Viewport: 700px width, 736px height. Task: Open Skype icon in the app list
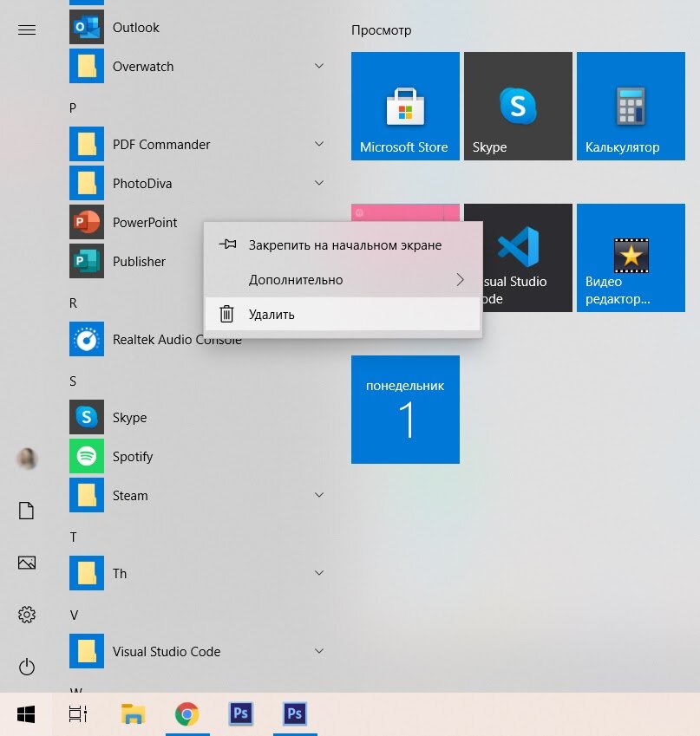click(87, 417)
